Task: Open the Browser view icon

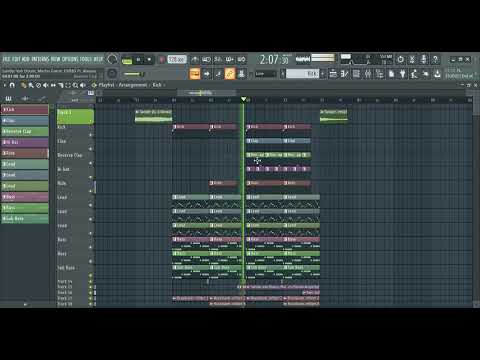Action: click(379, 74)
